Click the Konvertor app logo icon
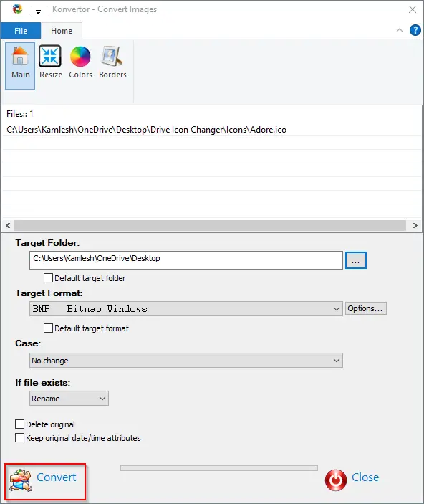 click(17, 9)
